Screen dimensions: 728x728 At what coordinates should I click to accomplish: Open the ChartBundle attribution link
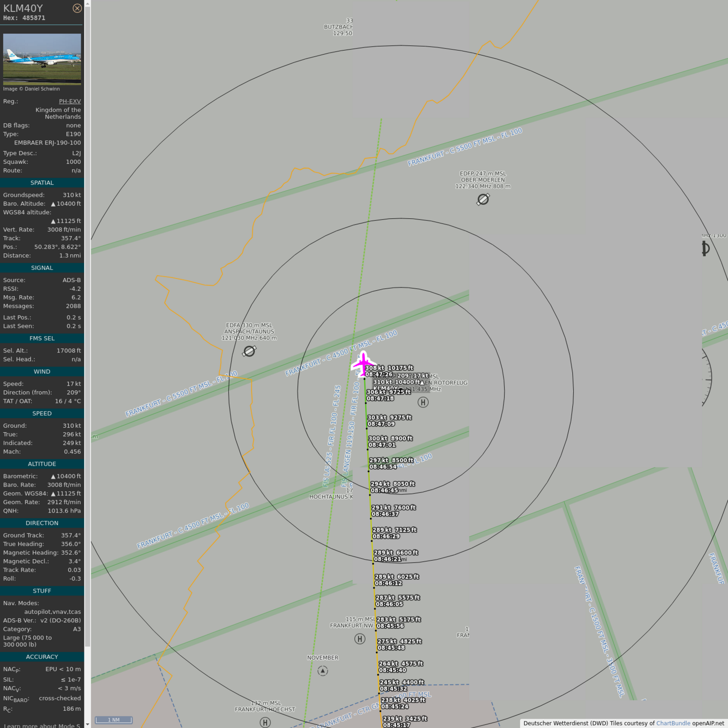point(673,723)
